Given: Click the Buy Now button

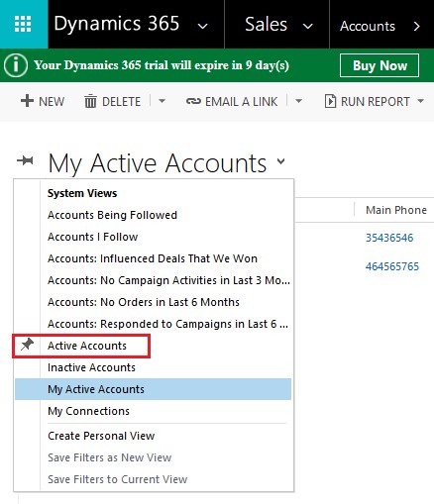Looking at the screenshot, I should tap(380, 65).
